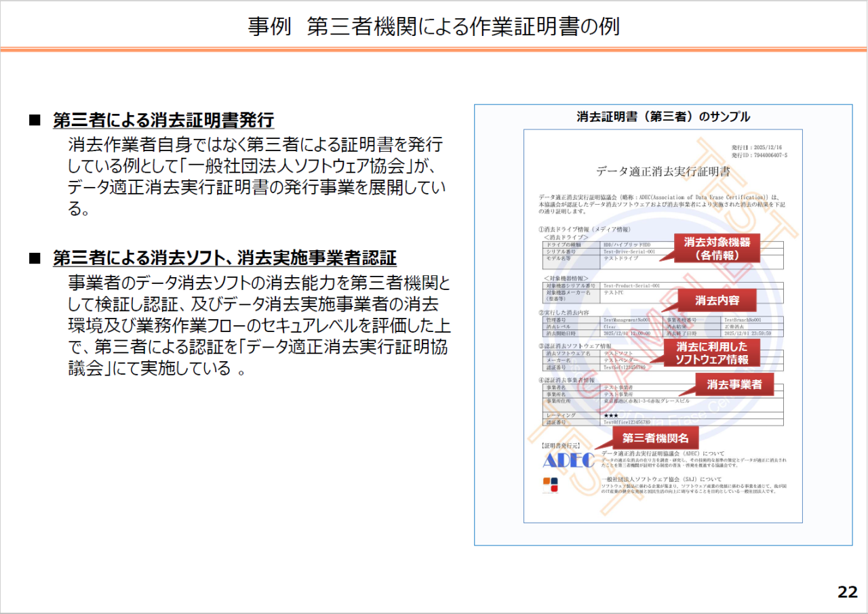Image resolution: width=868 pixels, height=614 pixels.
Task: Click the cell Test-Drive-Serial-001
Action: (629, 251)
